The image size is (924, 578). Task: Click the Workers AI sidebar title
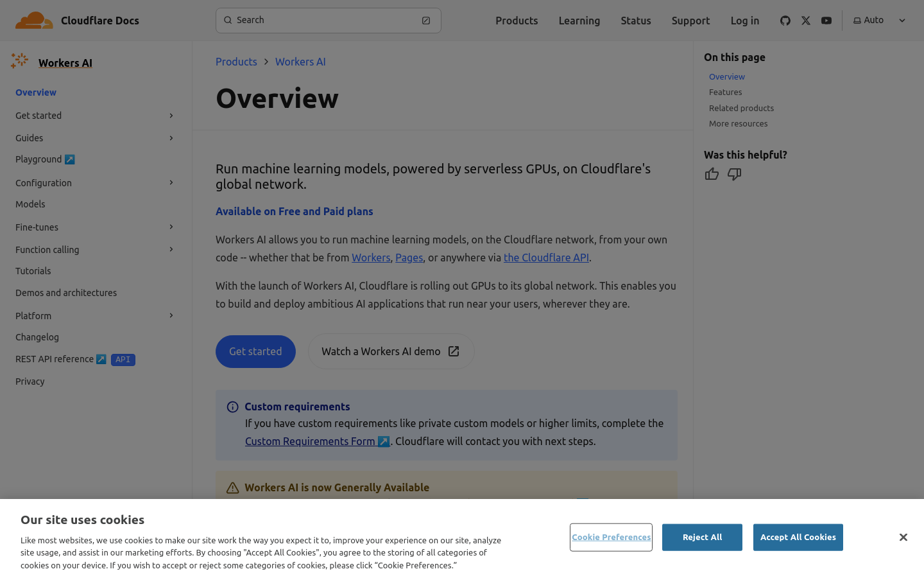(x=65, y=62)
